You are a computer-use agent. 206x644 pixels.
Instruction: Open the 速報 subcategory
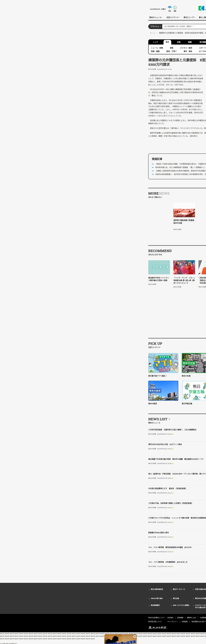[171, 48]
